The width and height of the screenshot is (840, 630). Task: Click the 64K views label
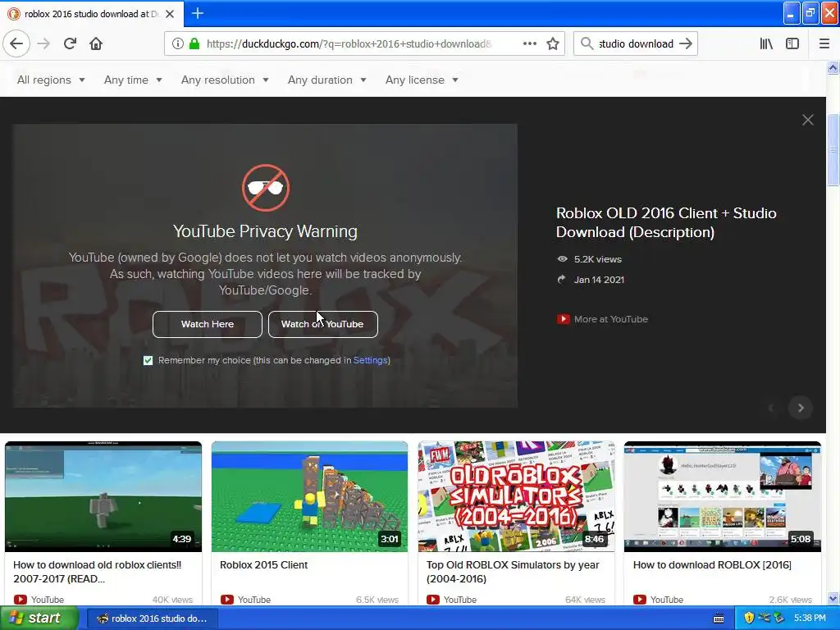[x=585, y=600]
